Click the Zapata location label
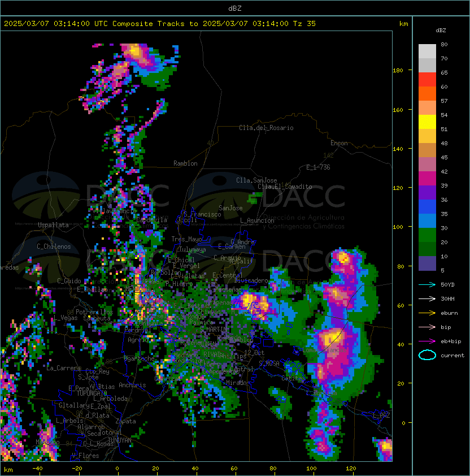Screen dimensions: 470x476 125,421
